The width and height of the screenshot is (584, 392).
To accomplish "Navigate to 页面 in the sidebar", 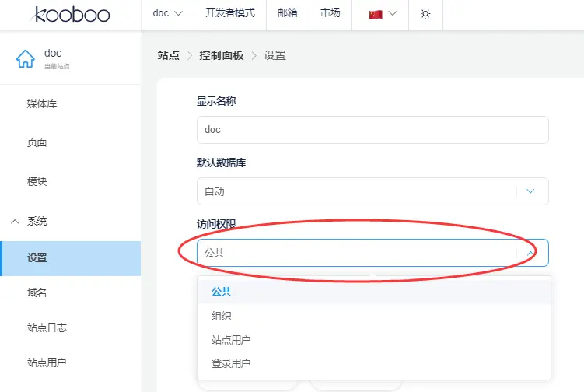I will [37, 143].
